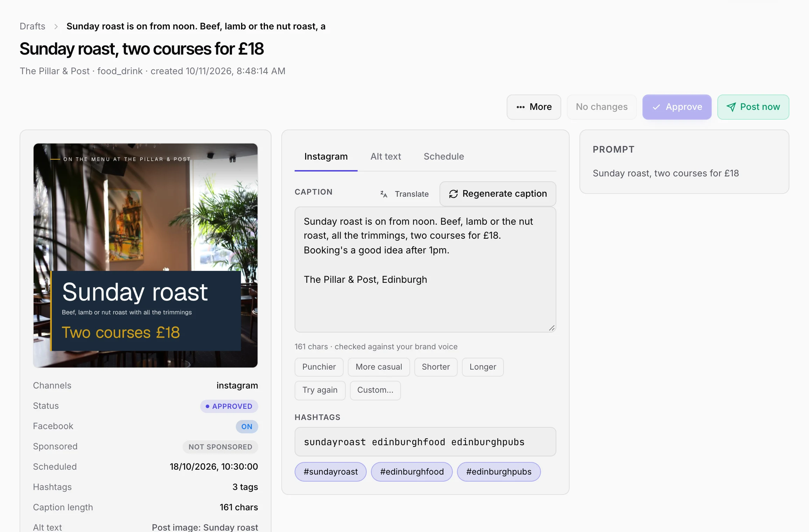Click the Approve checkmark icon
The height and width of the screenshot is (532, 809).
656,107
